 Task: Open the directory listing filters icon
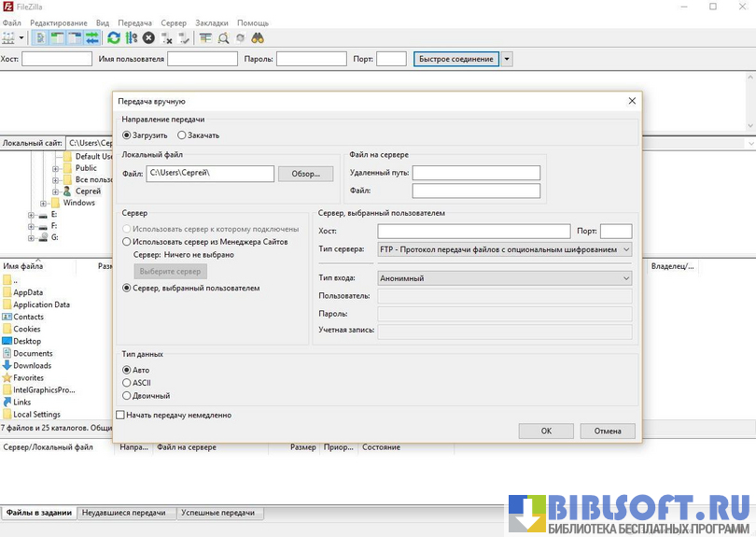[x=206, y=38]
